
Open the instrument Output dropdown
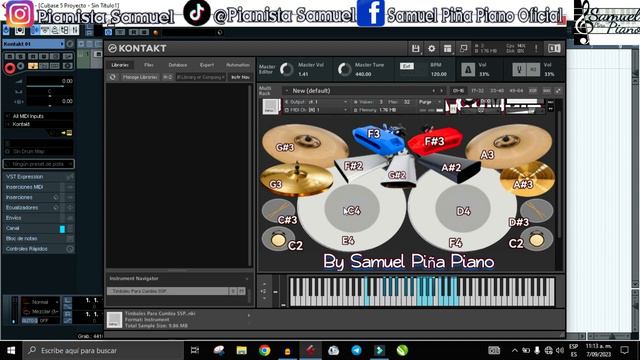(316, 102)
